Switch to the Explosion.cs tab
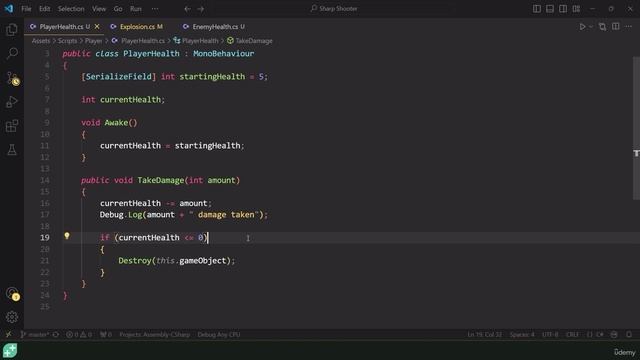The image size is (640, 360). (137, 27)
